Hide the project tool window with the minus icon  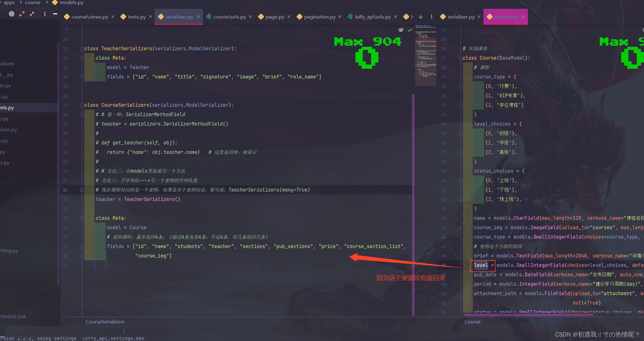click(55, 14)
